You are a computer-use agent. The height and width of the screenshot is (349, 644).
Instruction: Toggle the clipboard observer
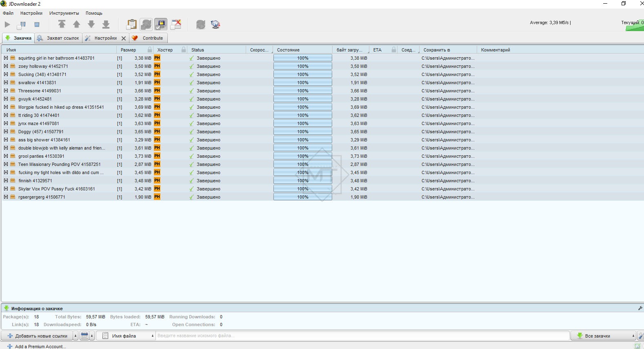point(131,25)
